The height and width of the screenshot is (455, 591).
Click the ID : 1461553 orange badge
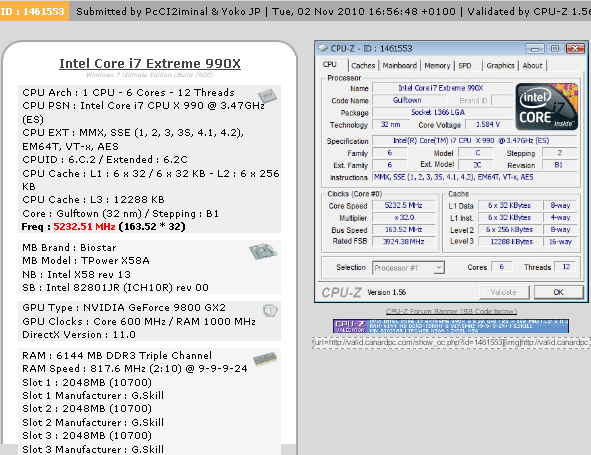pos(34,11)
